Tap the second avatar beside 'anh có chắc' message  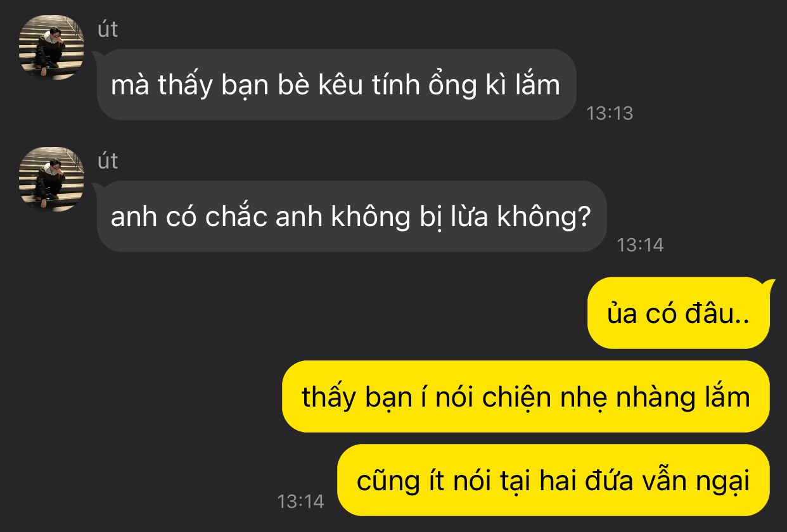[x=51, y=179]
